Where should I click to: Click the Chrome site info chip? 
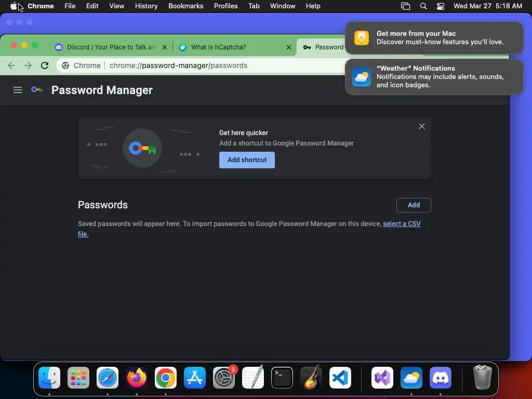click(82, 65)
